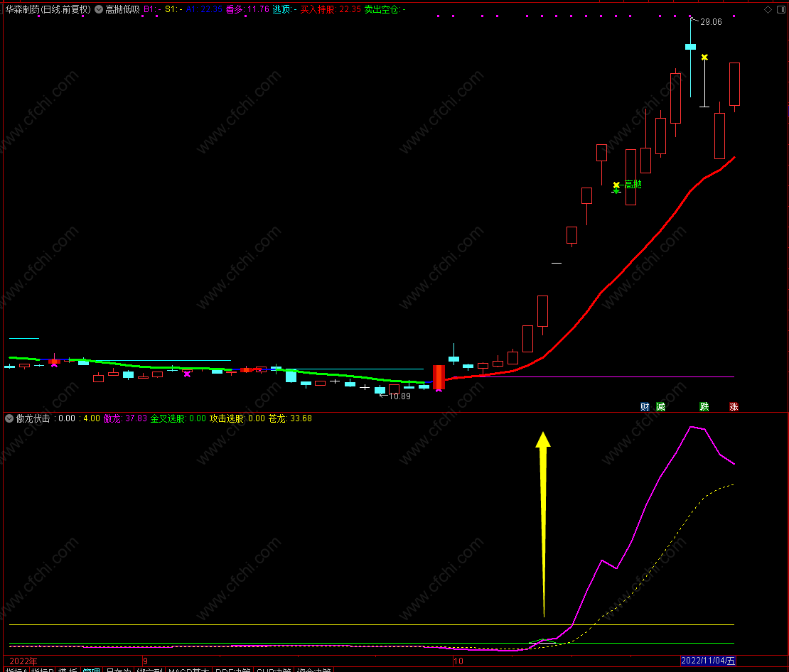The height and width of the screenshot is (672, 789).
Task: Click the A1: 22.35 readout
Action: (x=204, y=9)
